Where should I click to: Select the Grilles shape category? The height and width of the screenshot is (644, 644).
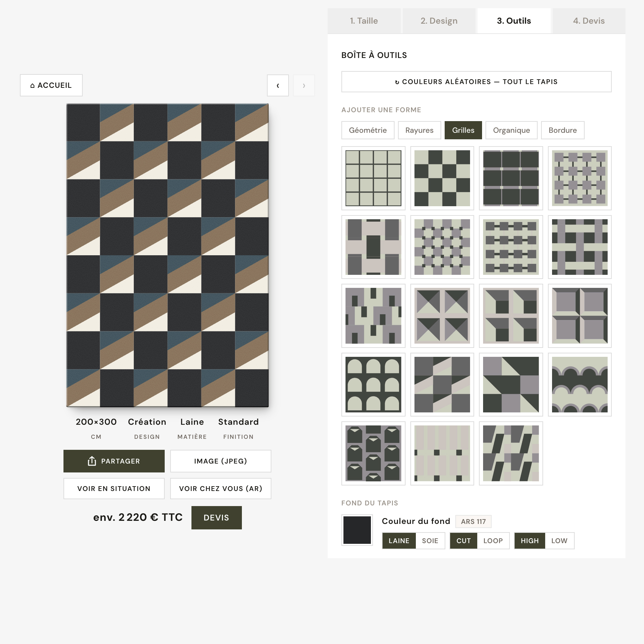(463, 130)
